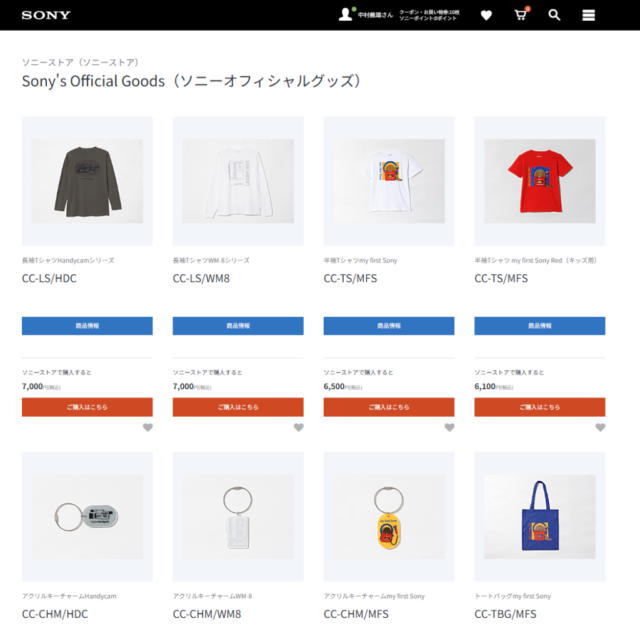Click the アクリルキーチャームHandycam title
The width and height of the screenshot is (640, 641).
(x=69, y=596)
